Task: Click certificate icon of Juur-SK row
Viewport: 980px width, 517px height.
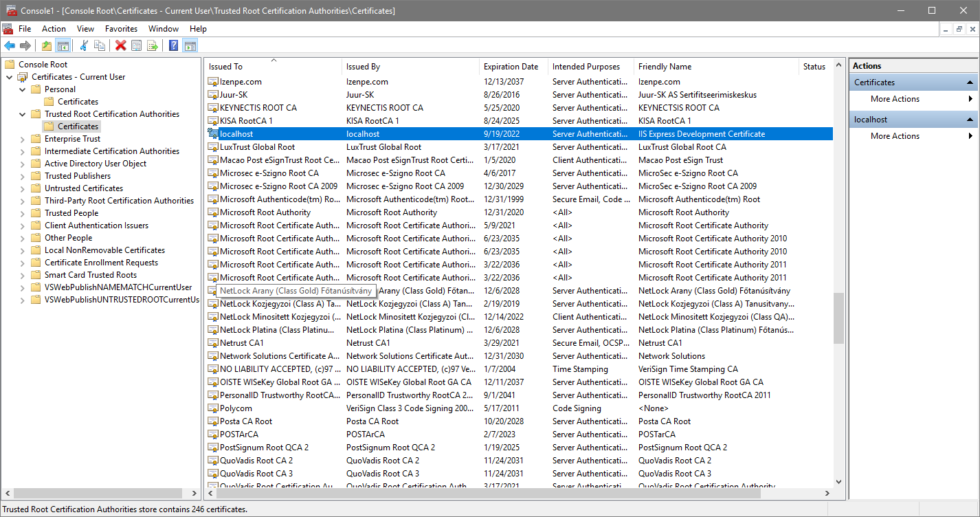Action: coord(213,95)
